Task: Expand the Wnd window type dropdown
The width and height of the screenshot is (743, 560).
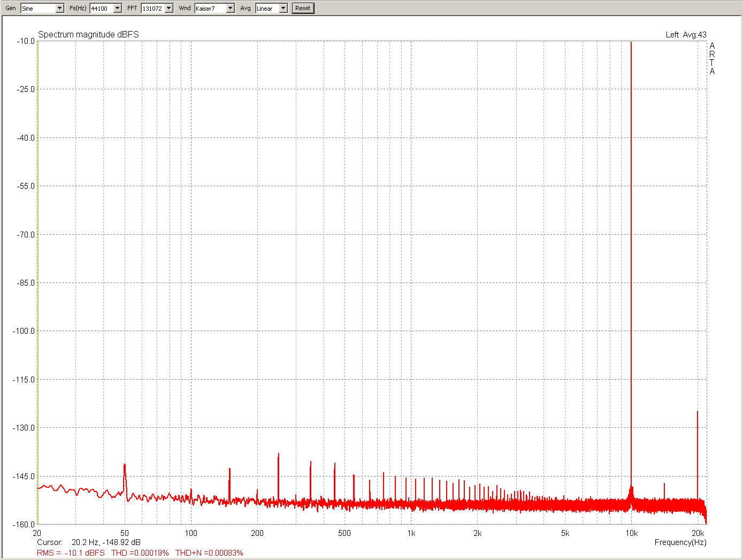Action: [x=231, y=8]
